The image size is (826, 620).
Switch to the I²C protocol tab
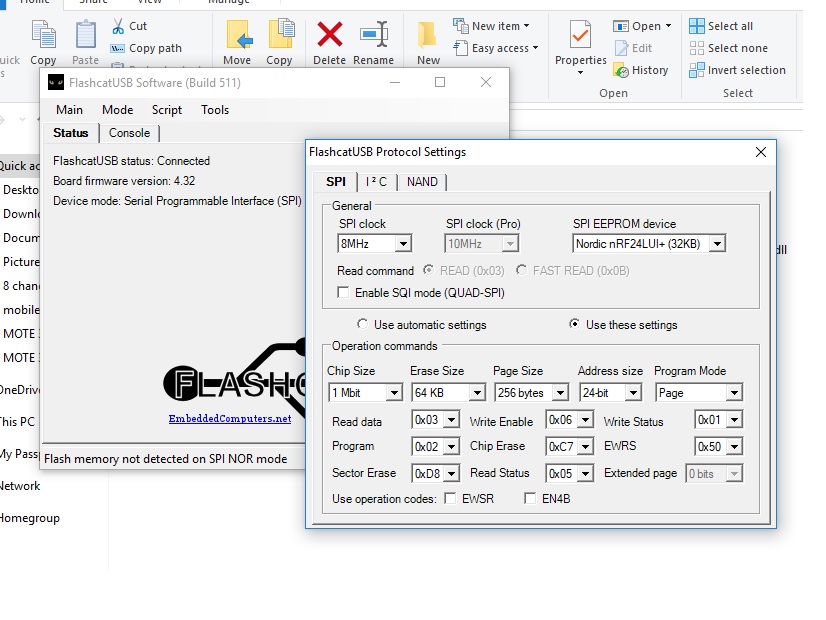[x=377, y=182]
